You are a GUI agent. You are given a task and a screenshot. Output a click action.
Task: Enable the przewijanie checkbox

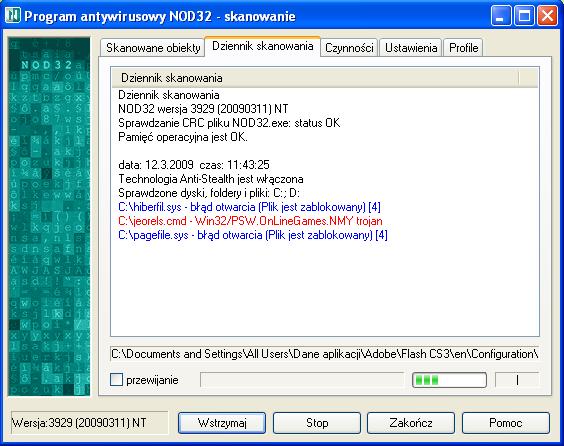click(x=116, y=379)
